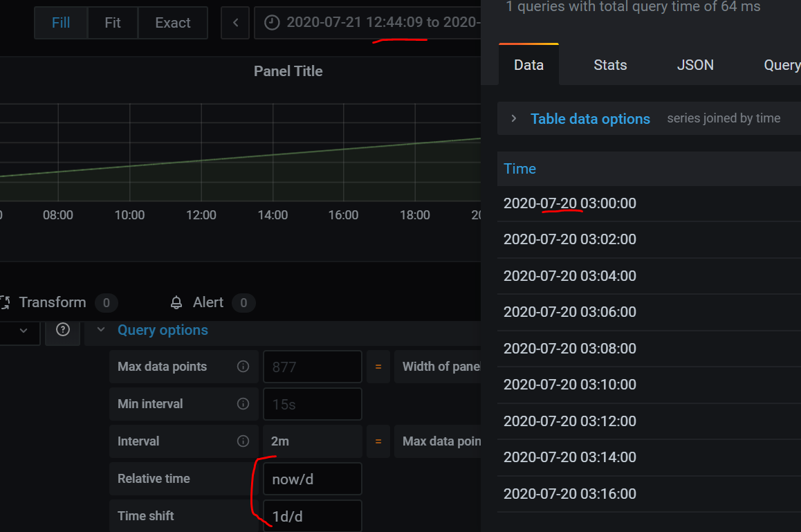Click the back chevron beside the time picker
The image size is (801, 532).
tap(234, 22)
